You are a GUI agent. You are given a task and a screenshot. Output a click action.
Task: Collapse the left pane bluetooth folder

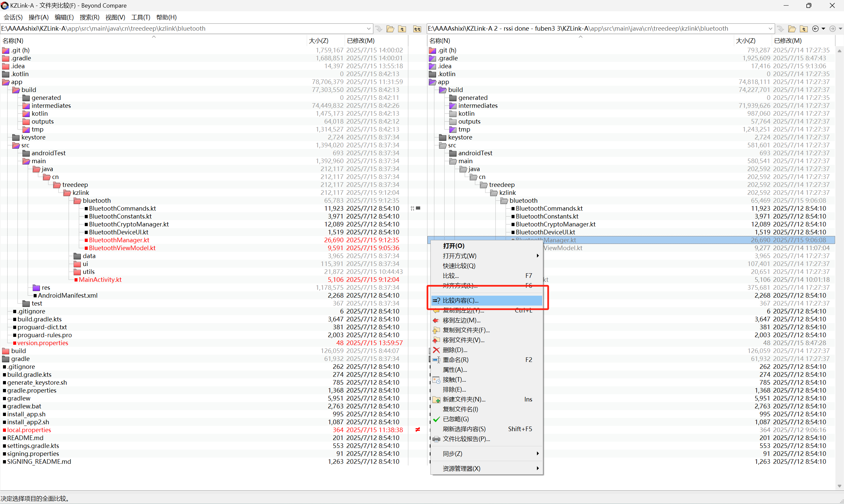(x=77, y=201)
